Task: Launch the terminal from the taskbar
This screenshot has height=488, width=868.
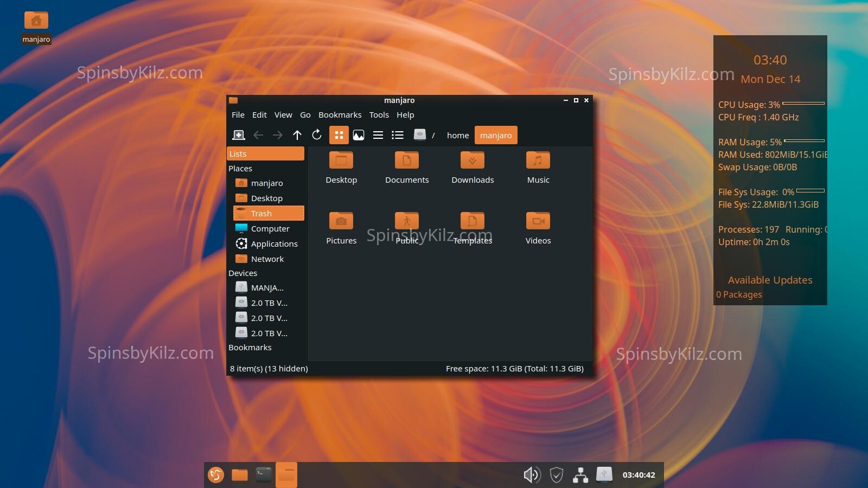Action: pos(264,475)
